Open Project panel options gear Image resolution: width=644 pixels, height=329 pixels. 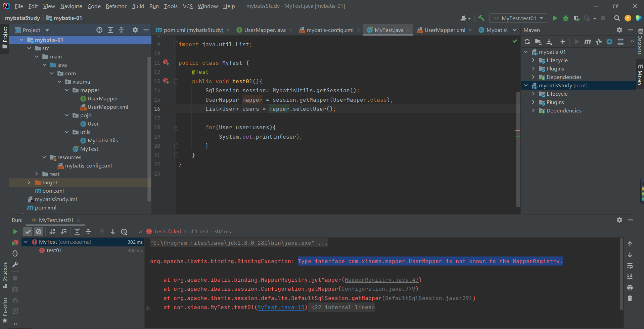pyautogui.click(x=135, y=30)
